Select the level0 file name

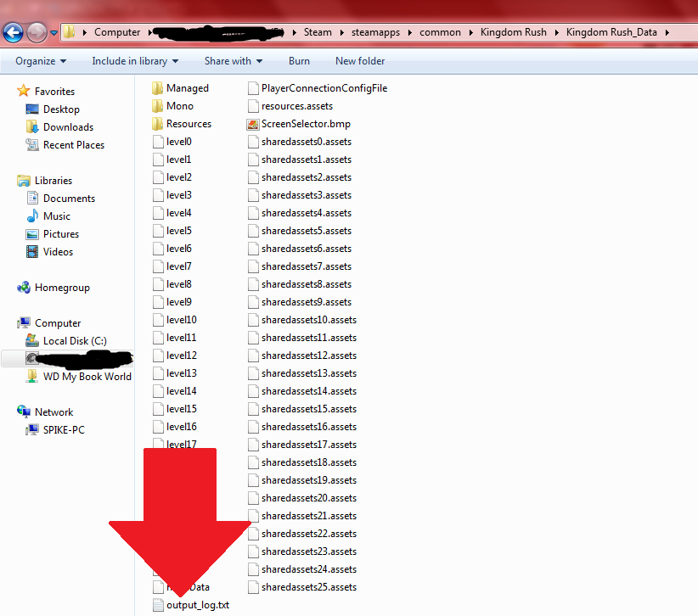click(x=179, y=142)
